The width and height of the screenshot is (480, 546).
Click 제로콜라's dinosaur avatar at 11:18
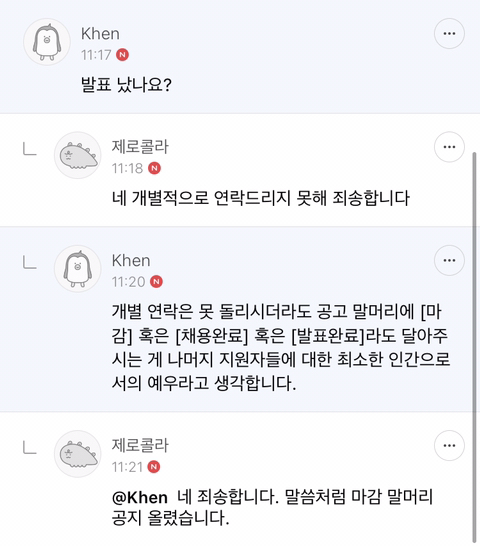(x=78, y=155)
